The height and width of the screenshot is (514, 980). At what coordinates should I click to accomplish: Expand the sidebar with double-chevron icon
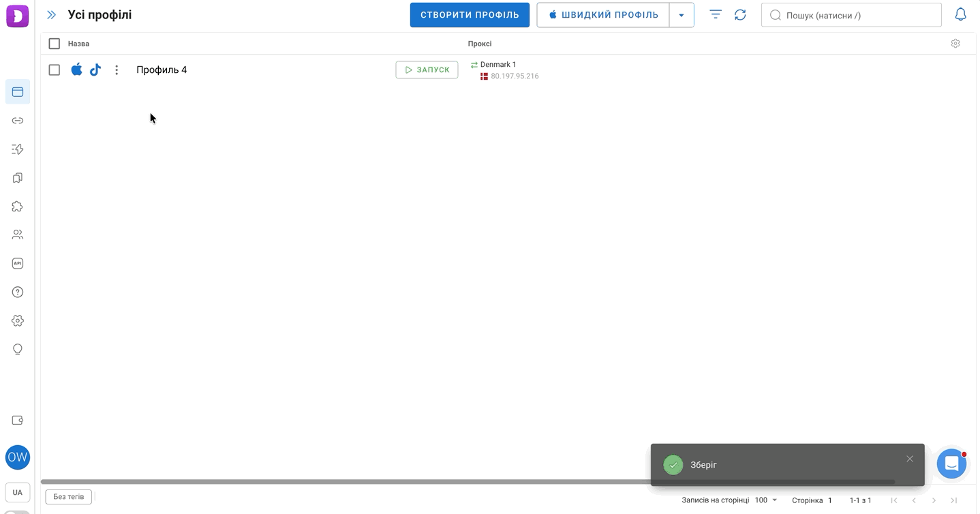tap(51, 15)
